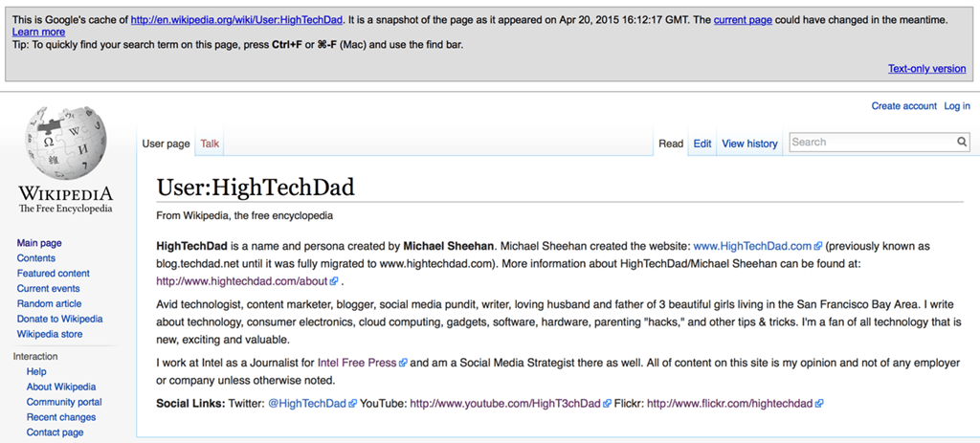Click Learn more in cache notice
Image resolution: width=980 pixels, height=443 pixels.
pyautogui.click(x=38, y=32)
